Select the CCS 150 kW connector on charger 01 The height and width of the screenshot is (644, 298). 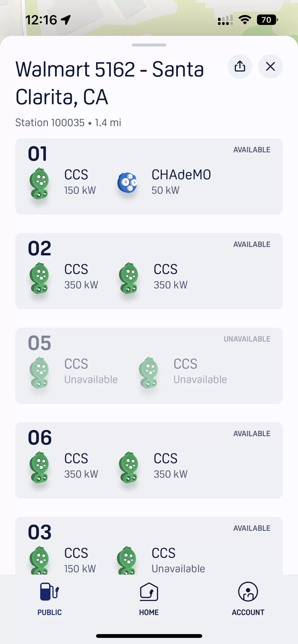click(x=62, y=183)
